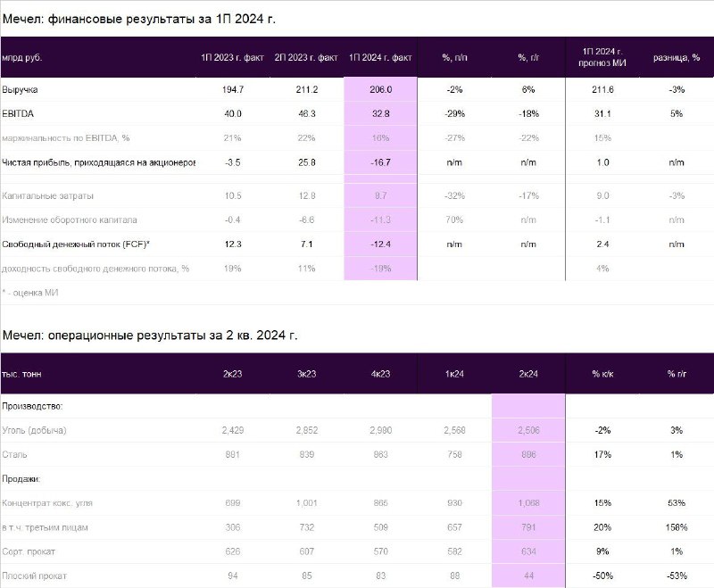Click the '2П 2023 г. факт' column header
This screenshot has width=714, height=588.
306,58
